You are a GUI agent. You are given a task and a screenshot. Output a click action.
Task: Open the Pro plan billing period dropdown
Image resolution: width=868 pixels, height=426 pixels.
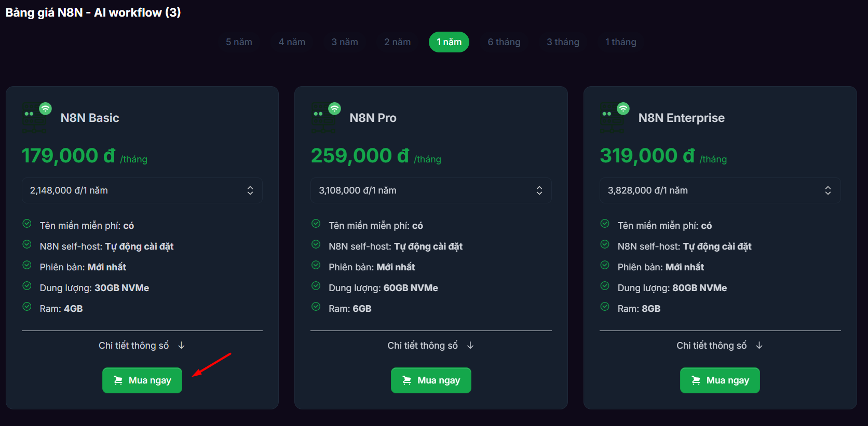pyautogui.click(x=431, y=190)
